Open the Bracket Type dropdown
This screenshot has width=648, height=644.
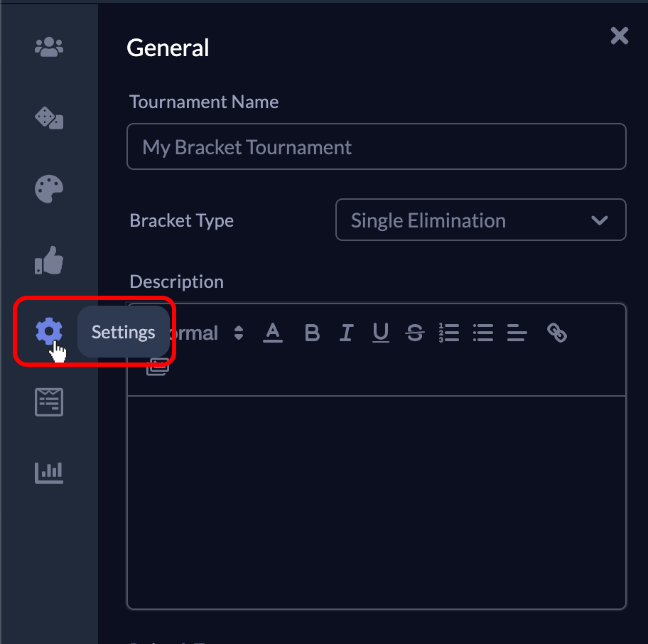coord(480,220)
